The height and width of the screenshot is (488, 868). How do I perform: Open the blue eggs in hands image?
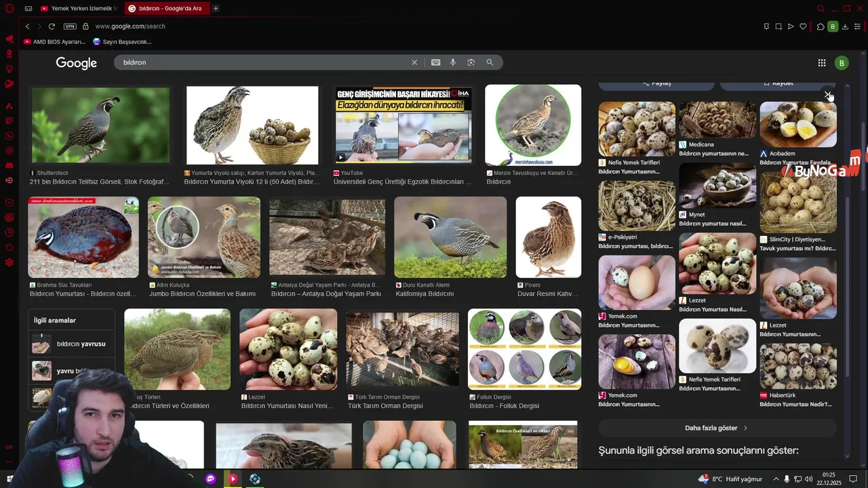coord(410,445)
